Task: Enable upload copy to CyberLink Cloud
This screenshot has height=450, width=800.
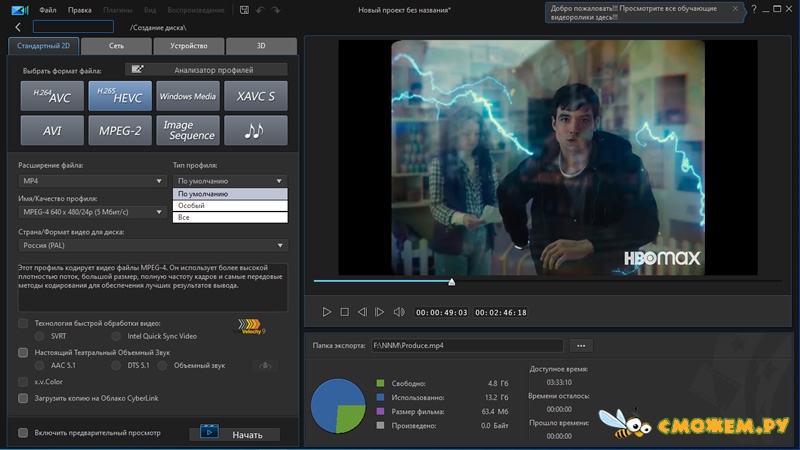Action: [x=23, y=398]
